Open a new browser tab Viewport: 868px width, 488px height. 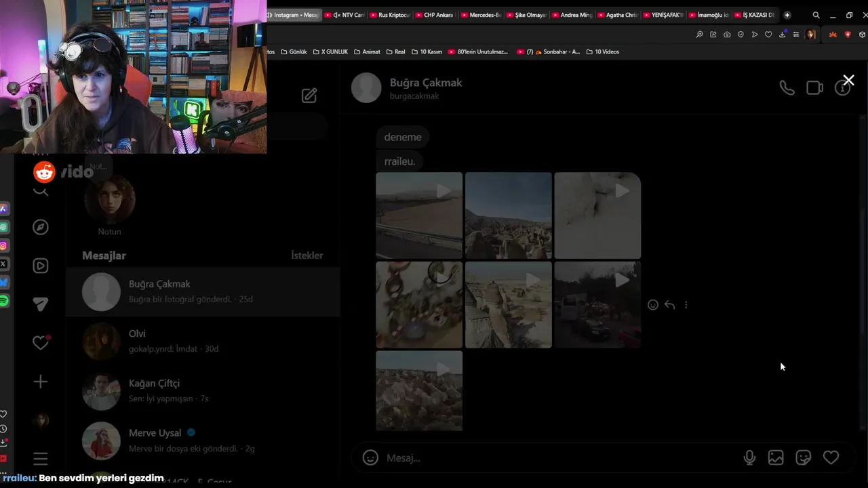[787, 15]
